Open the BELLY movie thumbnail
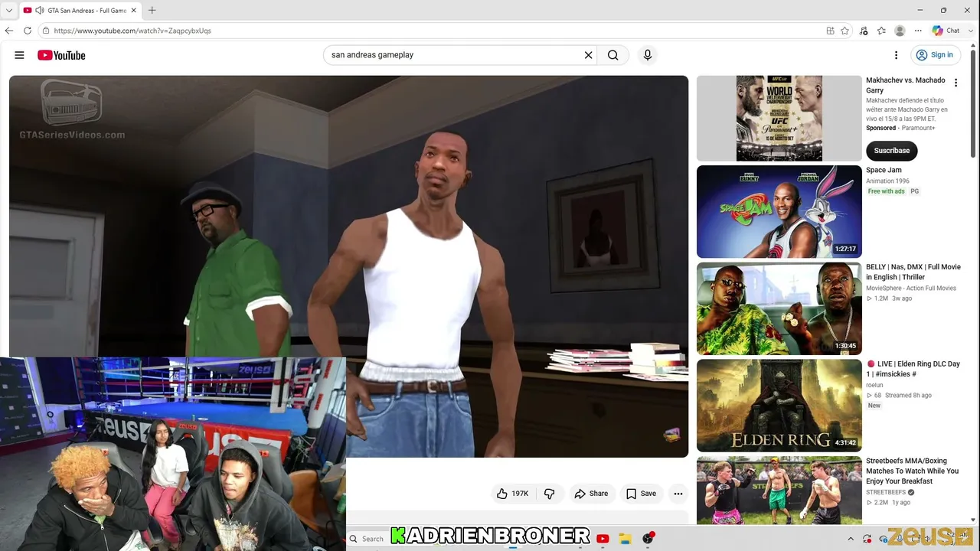Viewport: 980px width, 551px height. [x=779, y=308]
